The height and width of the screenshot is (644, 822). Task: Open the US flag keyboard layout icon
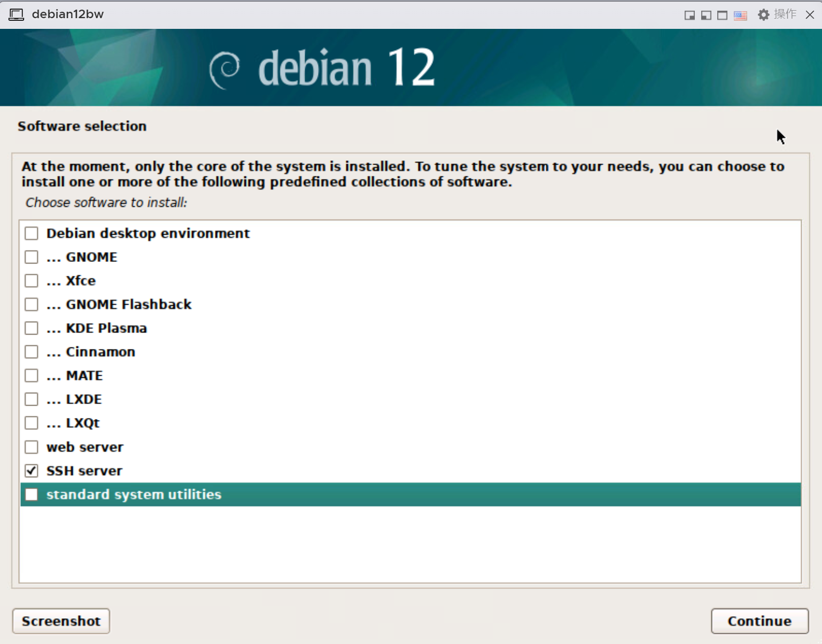tap(740, 15)
